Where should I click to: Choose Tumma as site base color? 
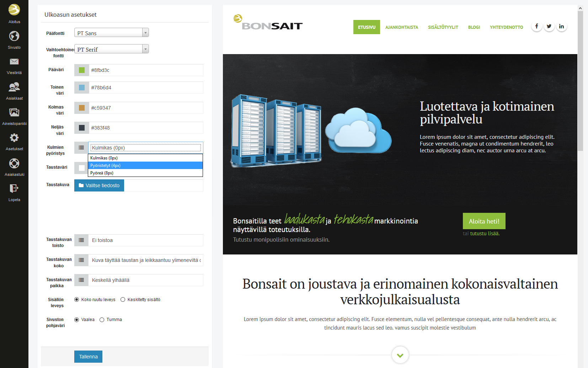[x=102, y=320]
